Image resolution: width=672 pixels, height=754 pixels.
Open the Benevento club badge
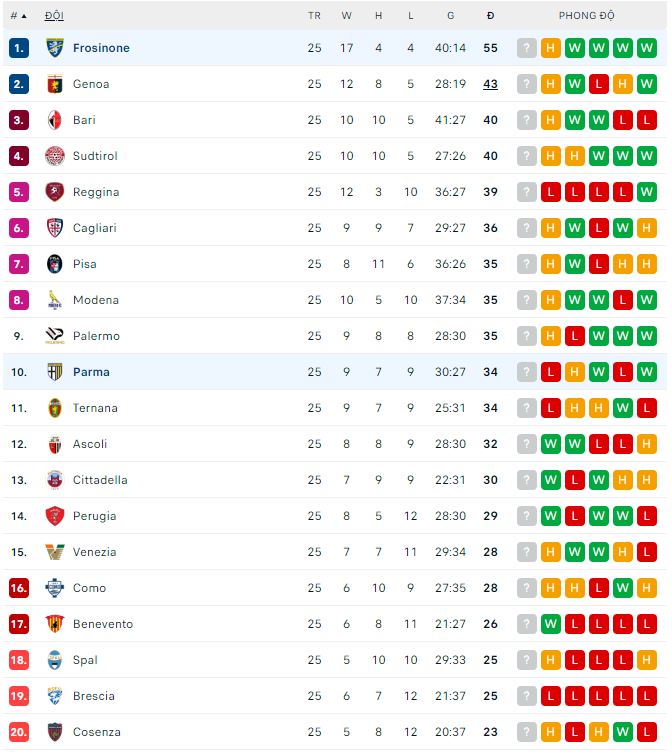(55, 624)
